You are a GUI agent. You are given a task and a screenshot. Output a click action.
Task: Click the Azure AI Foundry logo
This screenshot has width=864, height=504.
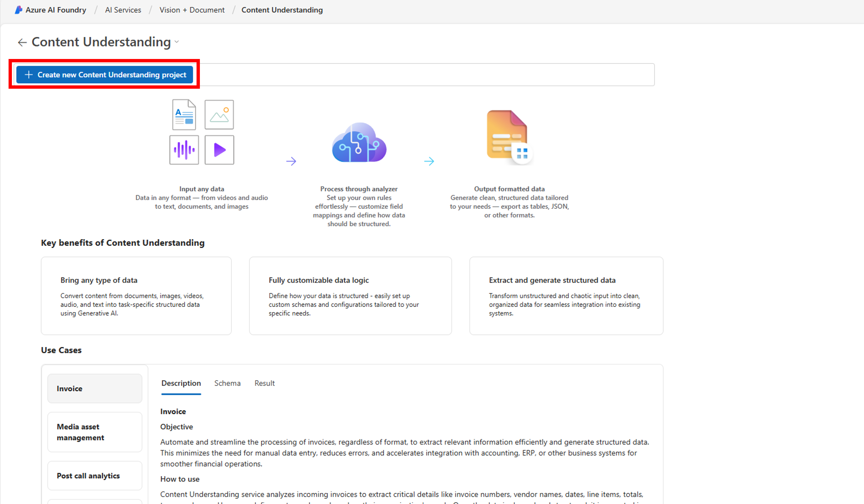pos(19,10)
